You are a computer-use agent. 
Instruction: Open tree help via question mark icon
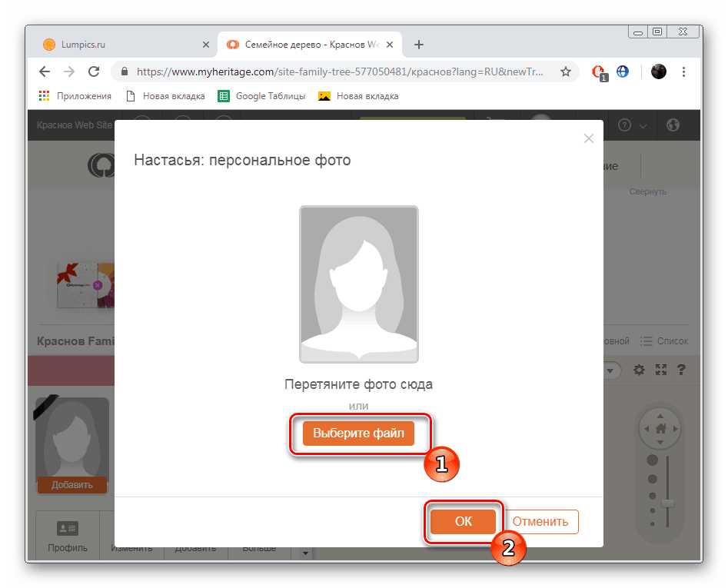click(x=682, y=370)
